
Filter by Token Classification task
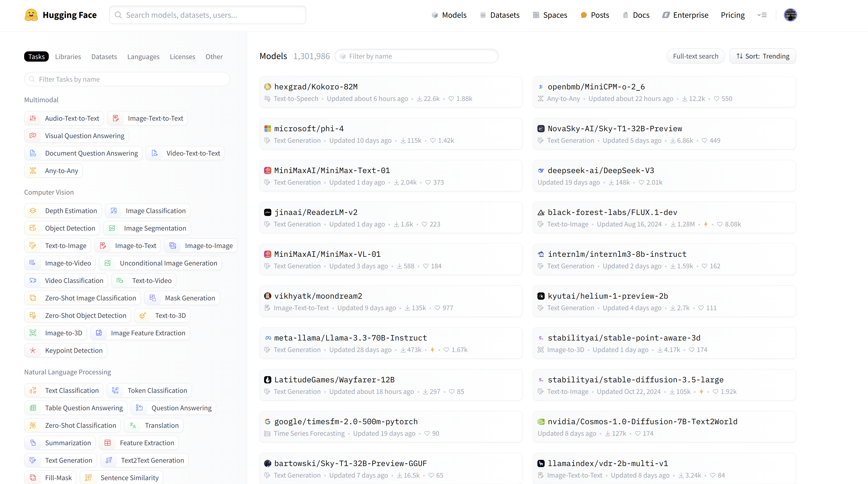149,390
